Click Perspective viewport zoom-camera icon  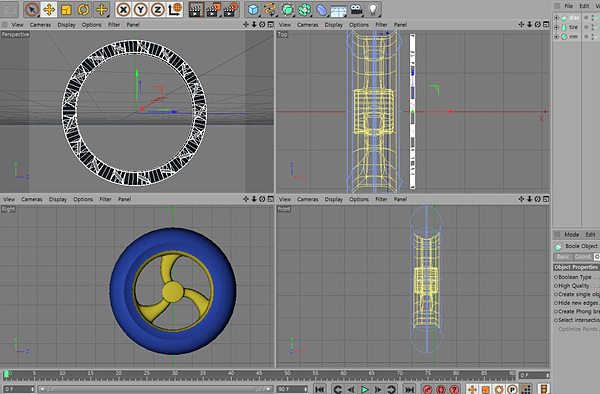point(254,24)
